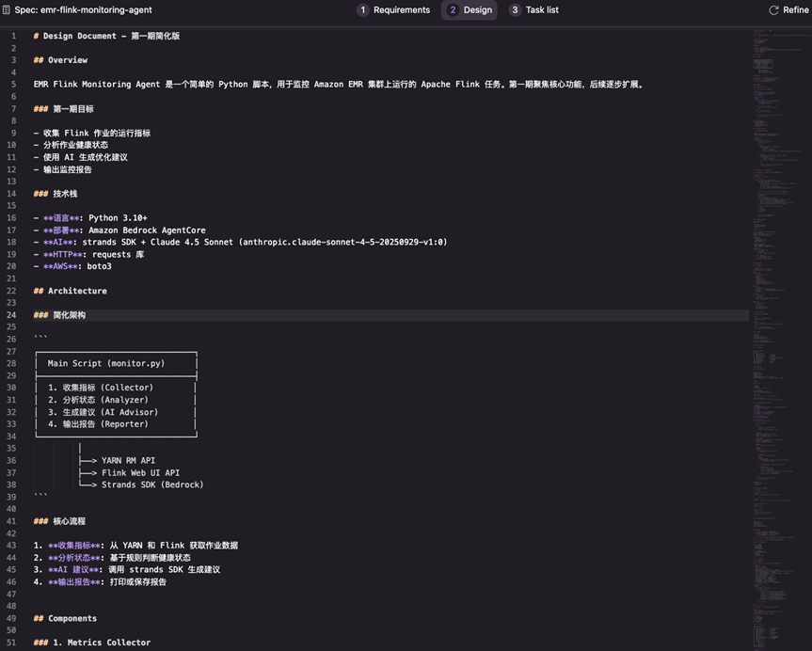812x651 pixels.
Task: Click the minimap code overview
Action: [780, 340]
